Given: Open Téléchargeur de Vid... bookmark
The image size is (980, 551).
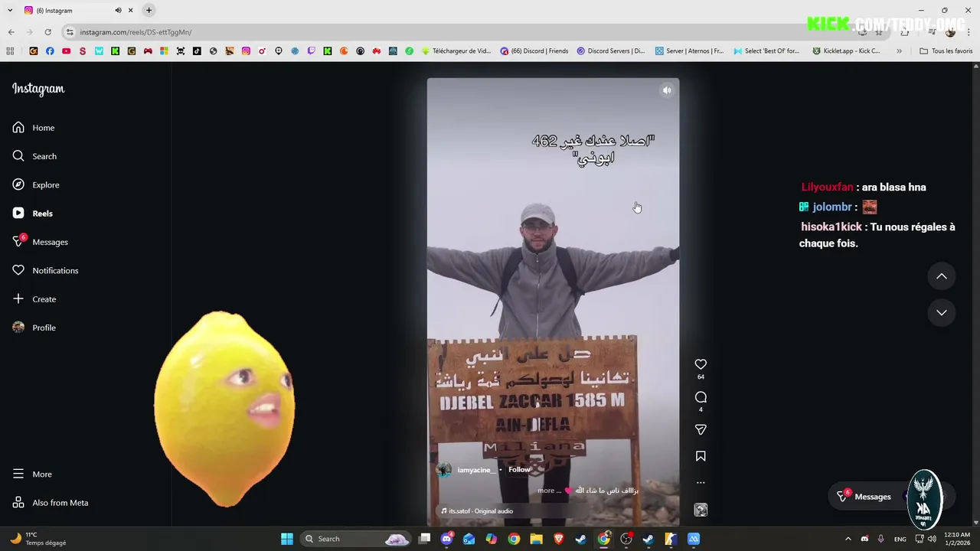Looking at the screenshot, I should (456, 51).
